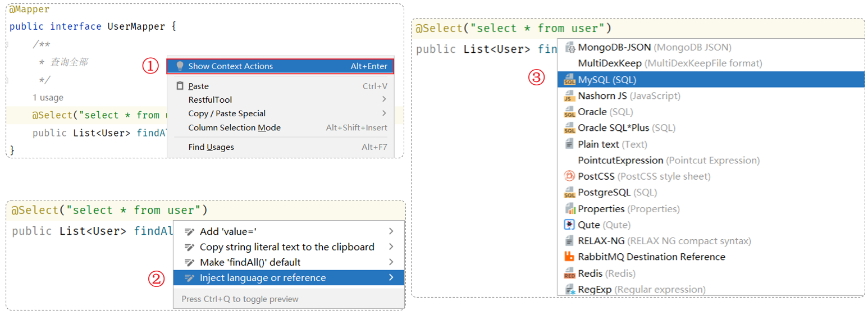Click the clipboard icon next to Paste
This screenshot has width=868, height=315.
coord(180,86)
